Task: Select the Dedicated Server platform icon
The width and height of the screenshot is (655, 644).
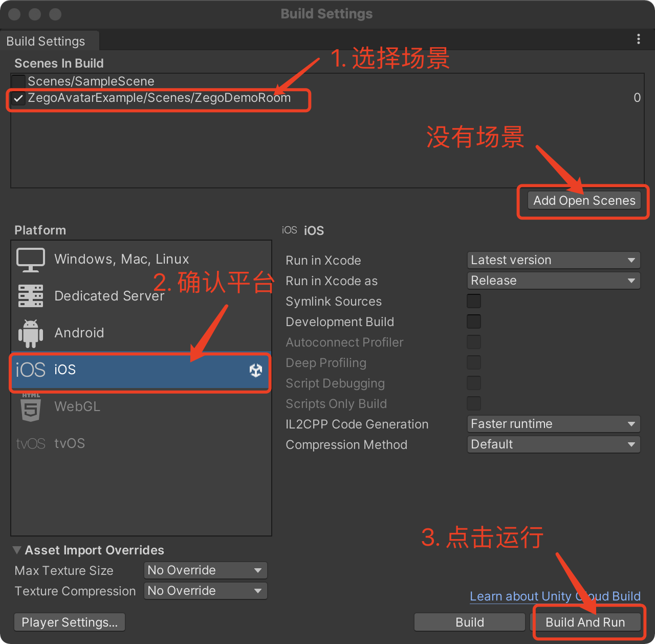Action: (31, 296)
